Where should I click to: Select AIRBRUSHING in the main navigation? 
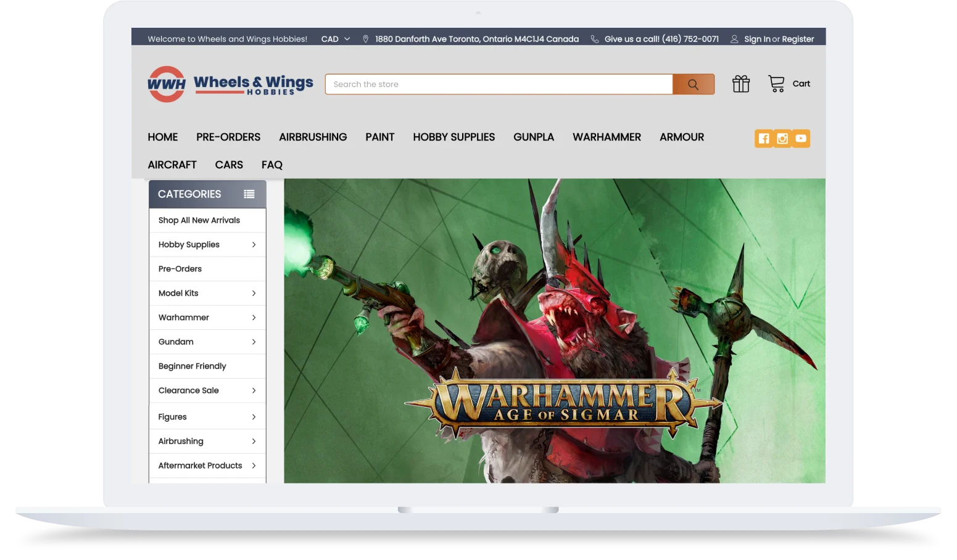313,138
